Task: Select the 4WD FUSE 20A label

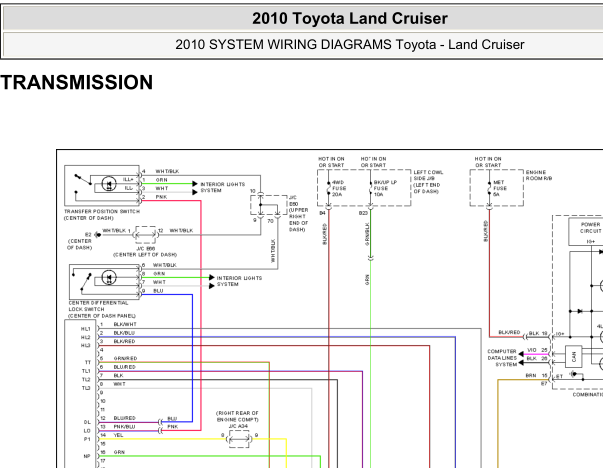Action: [339, 188]
